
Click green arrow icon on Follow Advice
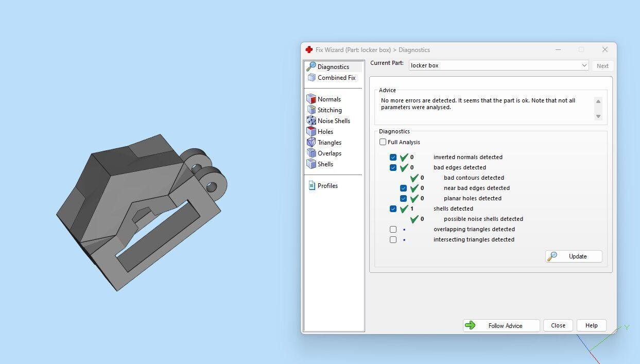[470, 325]
